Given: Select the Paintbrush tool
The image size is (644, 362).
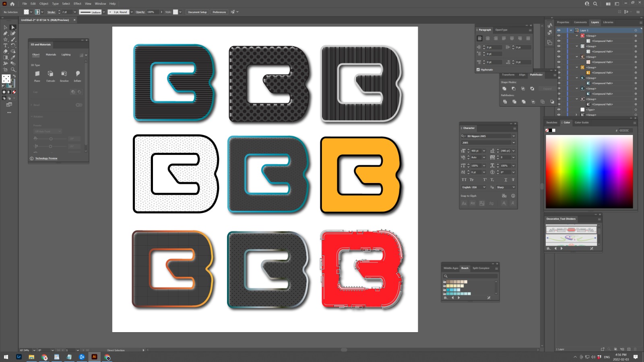Looking at the screenshot, I should tap(13, 39).
